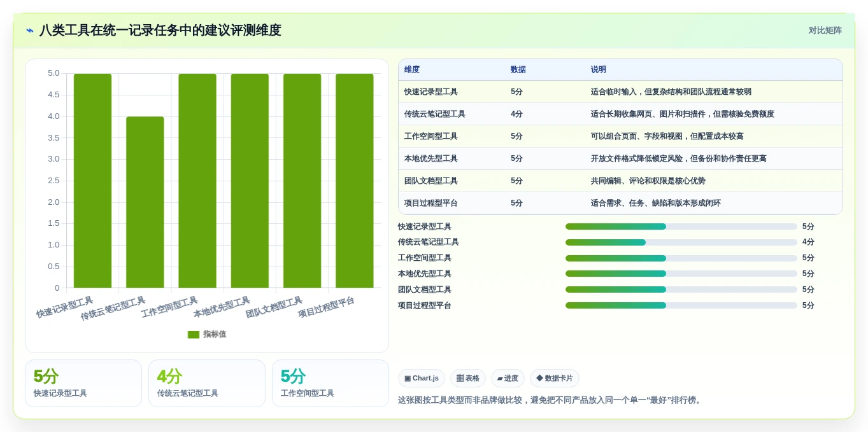Image resolution: width=868 pixels, height=432 pixels.
Task: Click the x-axis label 项目过程型平台
Action: 326,307
